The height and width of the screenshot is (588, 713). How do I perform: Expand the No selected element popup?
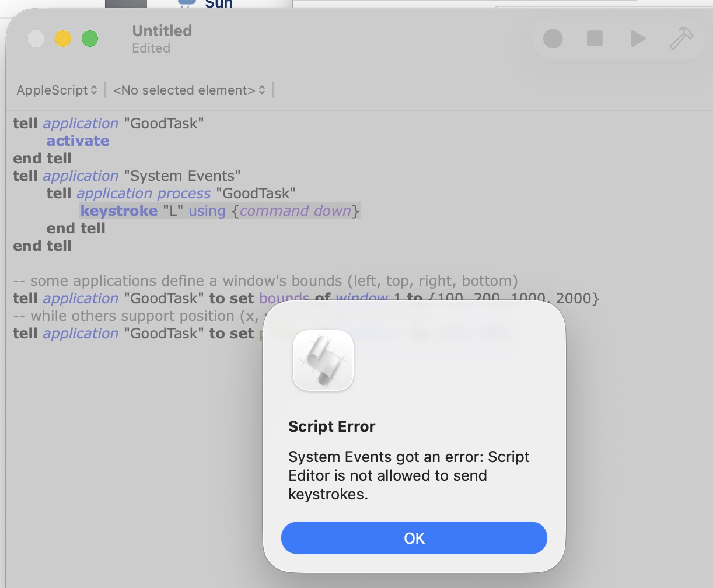(x=189, y=90)
